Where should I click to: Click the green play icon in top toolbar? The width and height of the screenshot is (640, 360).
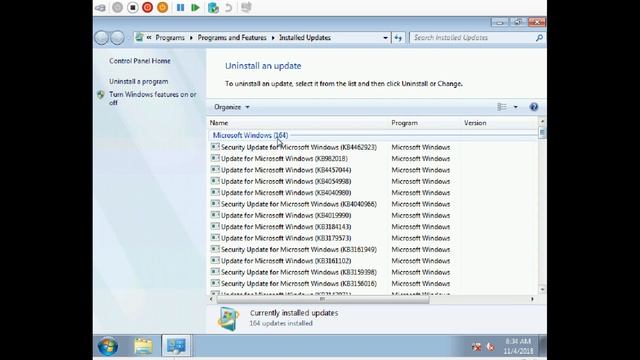pos(196,7)
